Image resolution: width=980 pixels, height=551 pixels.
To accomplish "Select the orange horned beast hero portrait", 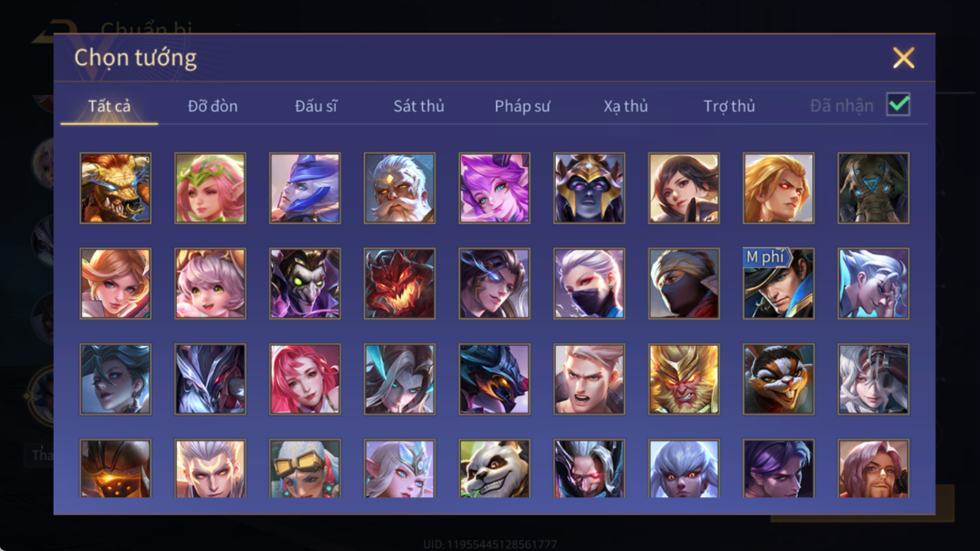I will coord(115,188).
